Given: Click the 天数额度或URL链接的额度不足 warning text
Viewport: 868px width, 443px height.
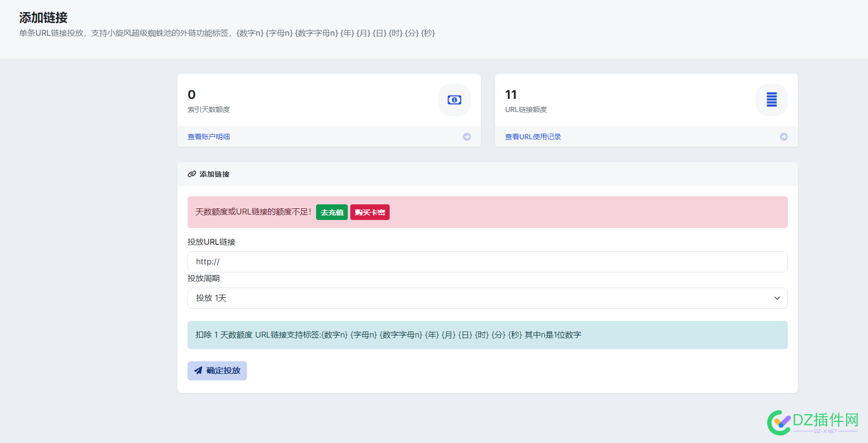Looking at the screenshot, I should (x=253, y=212).
